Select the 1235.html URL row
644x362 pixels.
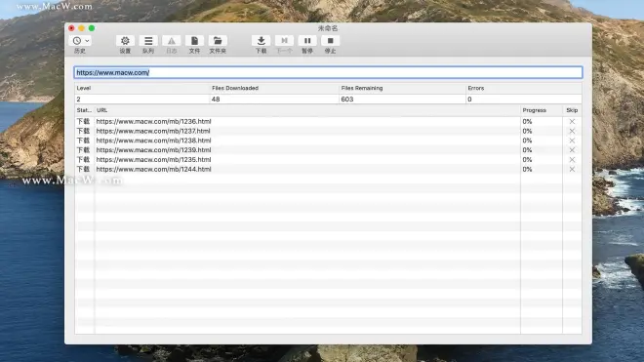pyautogui.click(x=328, y=159)
